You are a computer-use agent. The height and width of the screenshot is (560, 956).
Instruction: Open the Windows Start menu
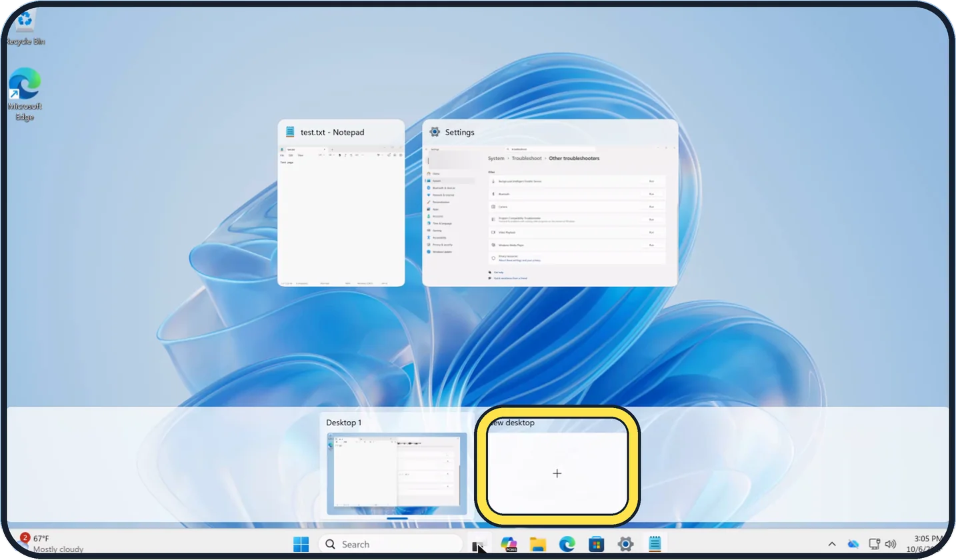click(x=301, y=544)
